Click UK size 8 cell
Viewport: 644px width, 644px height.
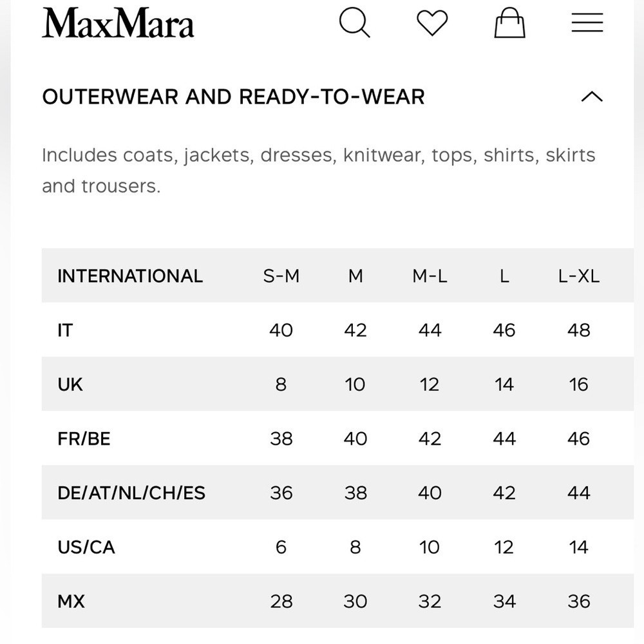tap(281, 384)
